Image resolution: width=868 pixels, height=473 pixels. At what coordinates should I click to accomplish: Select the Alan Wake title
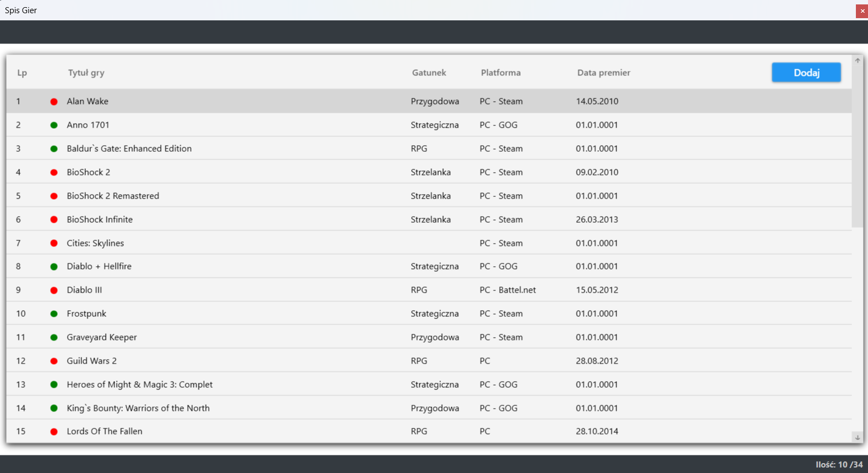pos(88,101)
